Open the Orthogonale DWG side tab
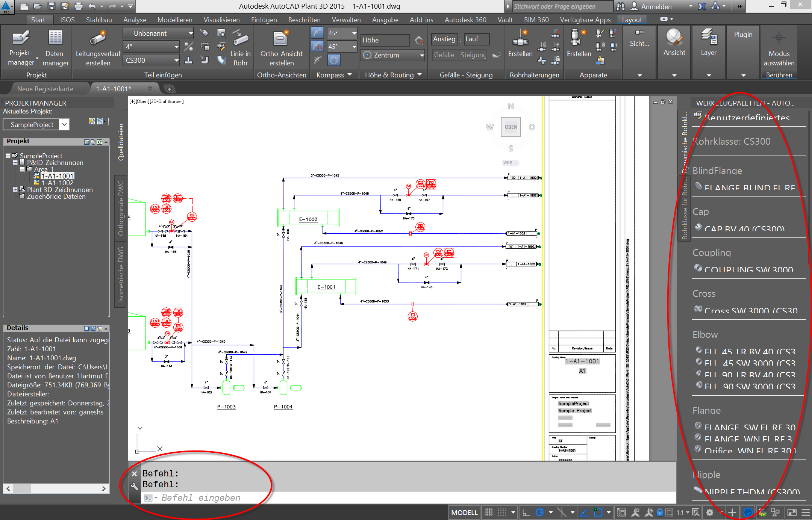Image resolution: width=812 pixels, height=520 pixels. pos(121,208)
